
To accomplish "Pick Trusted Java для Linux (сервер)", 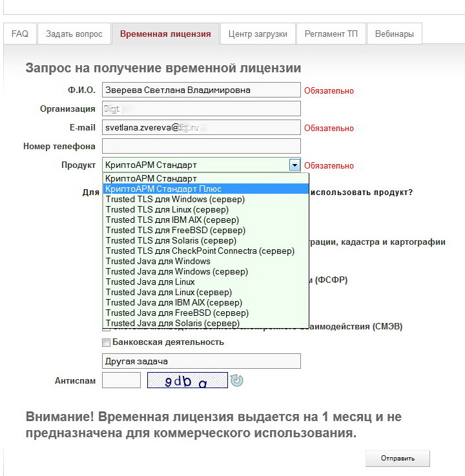I will click(206, 292).
